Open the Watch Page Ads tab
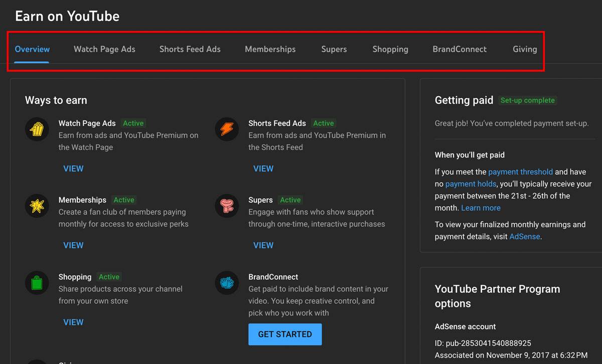Viewport: 602px width, 364px height. 104,49
